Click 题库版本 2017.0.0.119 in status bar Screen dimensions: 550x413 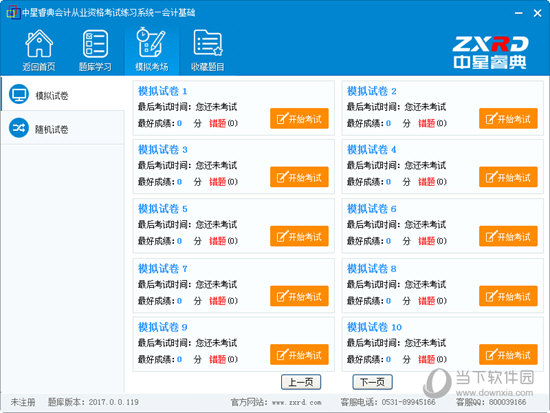[x=93, y=402]
